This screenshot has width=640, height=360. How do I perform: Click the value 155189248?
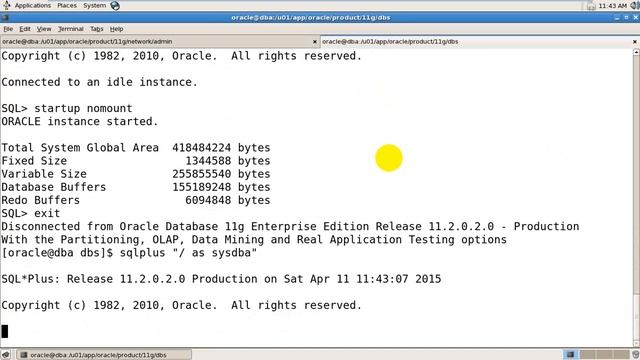click(202, 187)
